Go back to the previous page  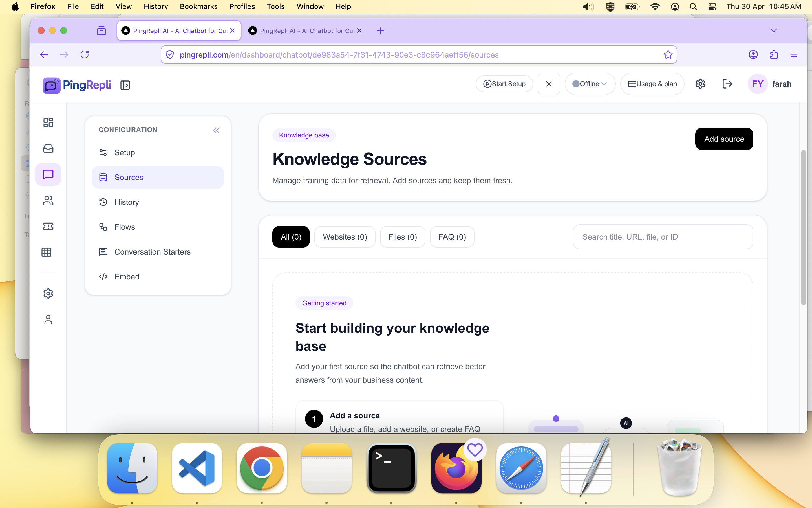tap(44, 54)
